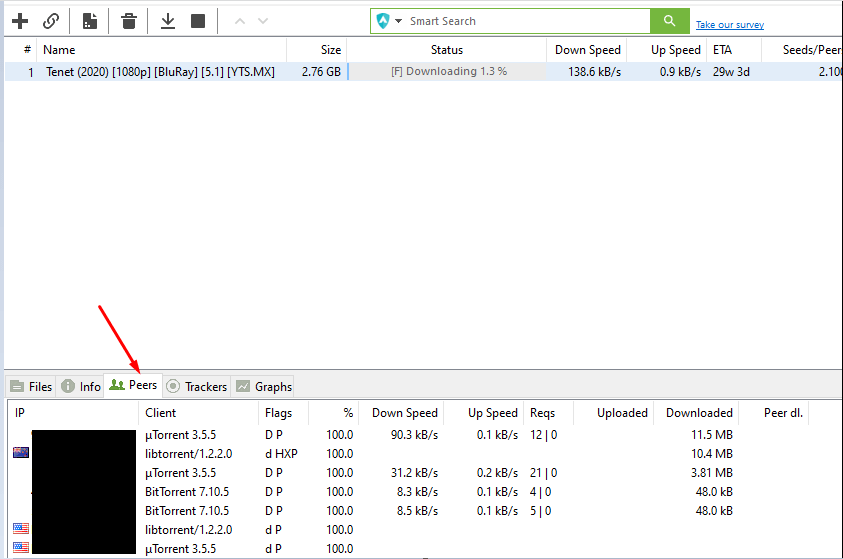Screen dimensions: 843x559
Task: Open the Take our survey link
Action: [729, 25]
